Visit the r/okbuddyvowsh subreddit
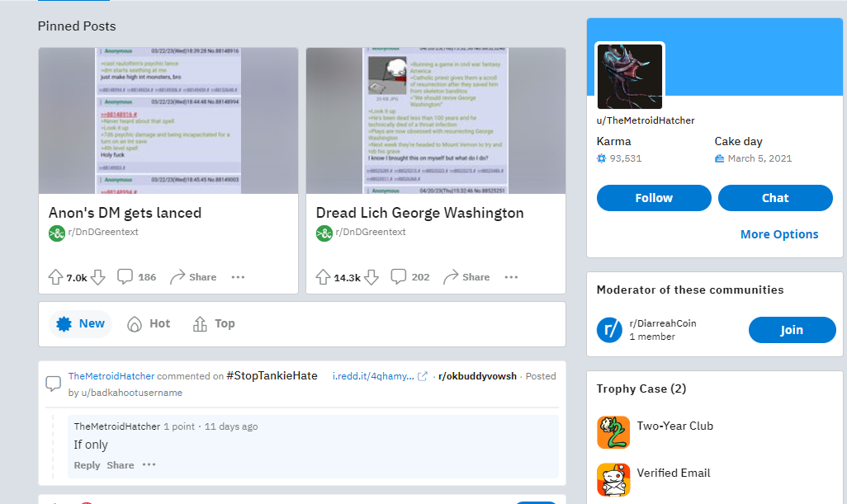Image resolution: width=847 pixels, height=504 pixels. coord(477,376)
